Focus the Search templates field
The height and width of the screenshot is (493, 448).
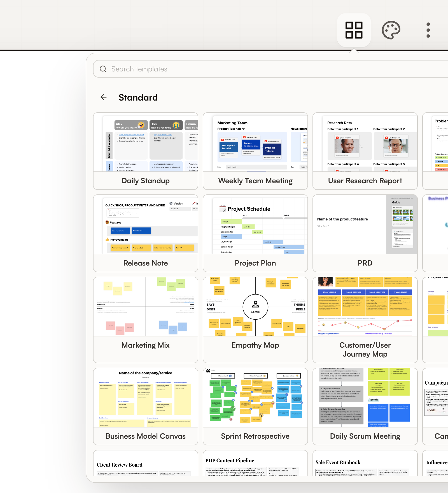(270, 69)
